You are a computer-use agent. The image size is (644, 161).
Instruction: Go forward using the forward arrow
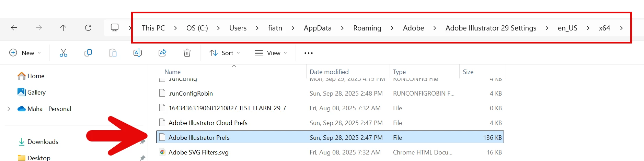pos(39,28)
